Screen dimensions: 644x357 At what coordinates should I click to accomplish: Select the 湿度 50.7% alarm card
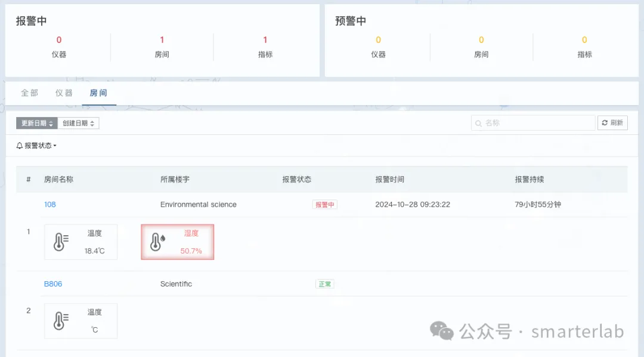(178, 242)
